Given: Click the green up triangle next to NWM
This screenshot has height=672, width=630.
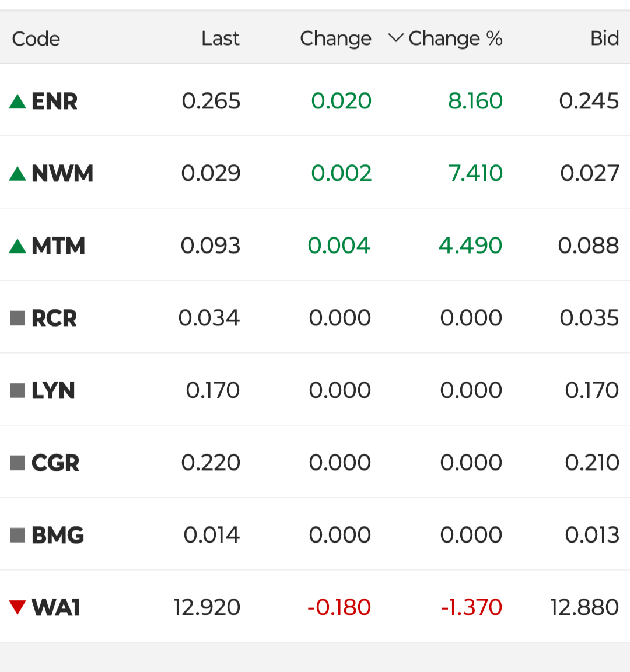Looking at the screenshot, I should click(17, 174).
